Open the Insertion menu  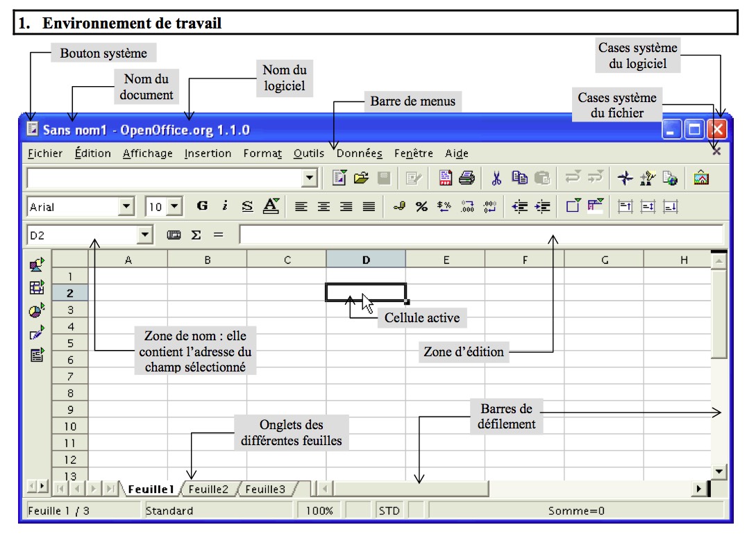click(208, 153)
